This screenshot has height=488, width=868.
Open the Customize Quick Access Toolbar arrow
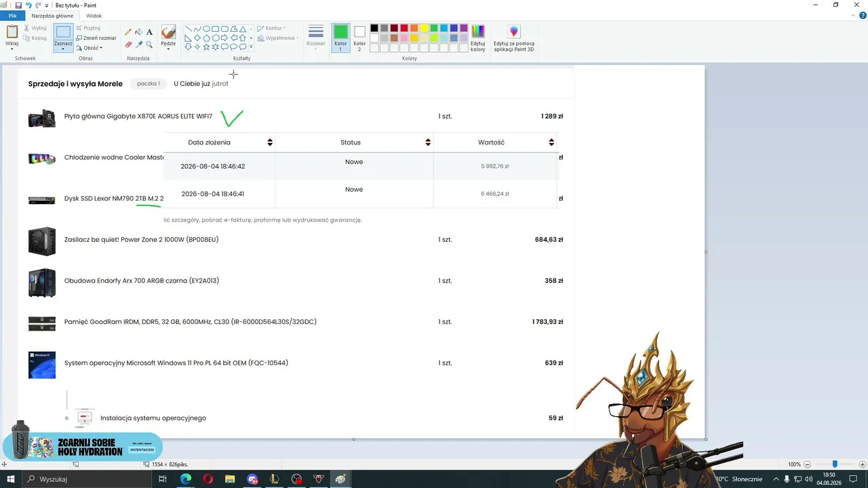tap(47, 5)
